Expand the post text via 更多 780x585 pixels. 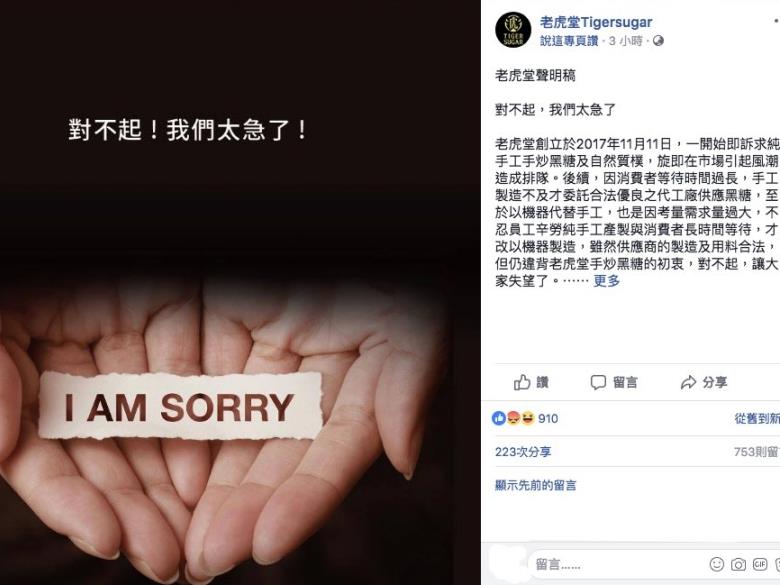[606, 281]
